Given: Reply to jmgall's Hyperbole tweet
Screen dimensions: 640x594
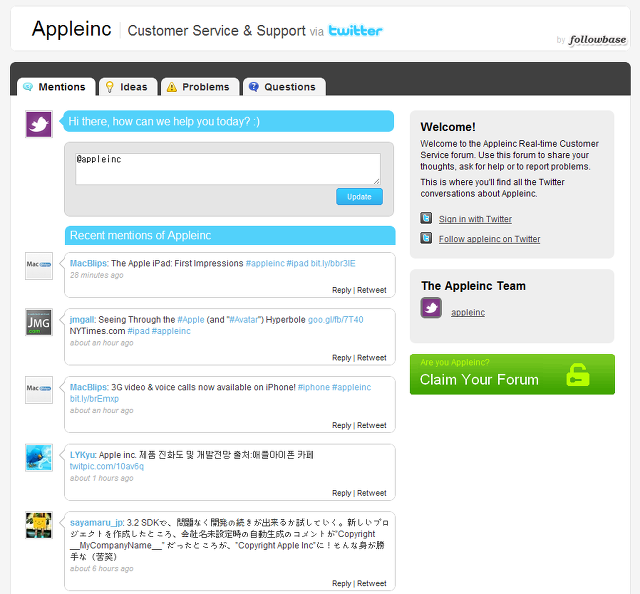Looking at the screenshot, I should point(342,358).
